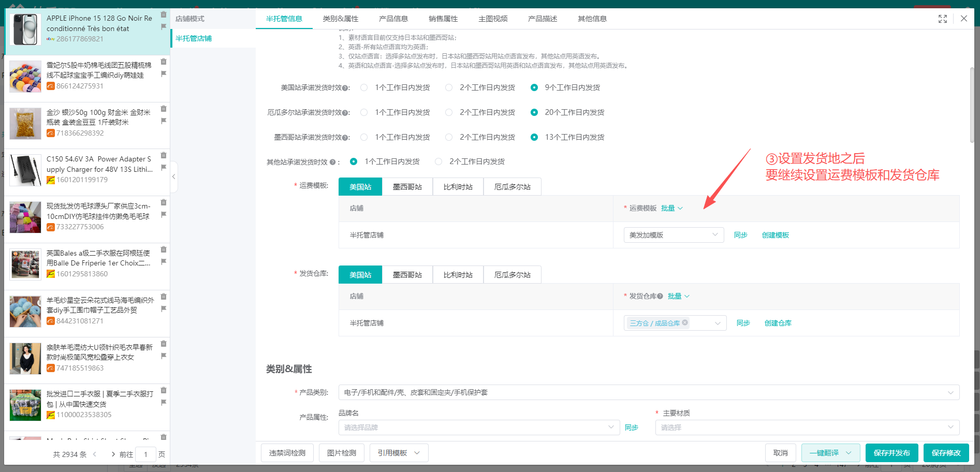Screen dimensions: 980x472
Task: Click the page number input field
Action: coord(146,454)
